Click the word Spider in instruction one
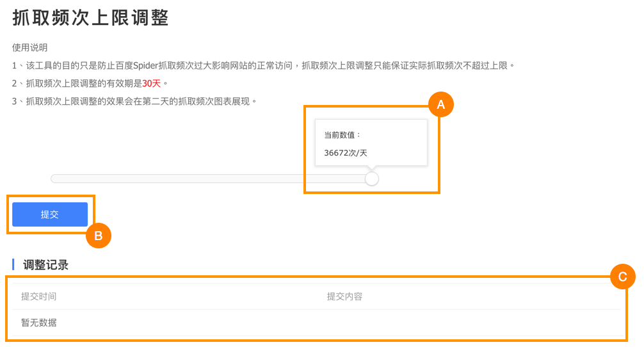 [x=147, y=65]
